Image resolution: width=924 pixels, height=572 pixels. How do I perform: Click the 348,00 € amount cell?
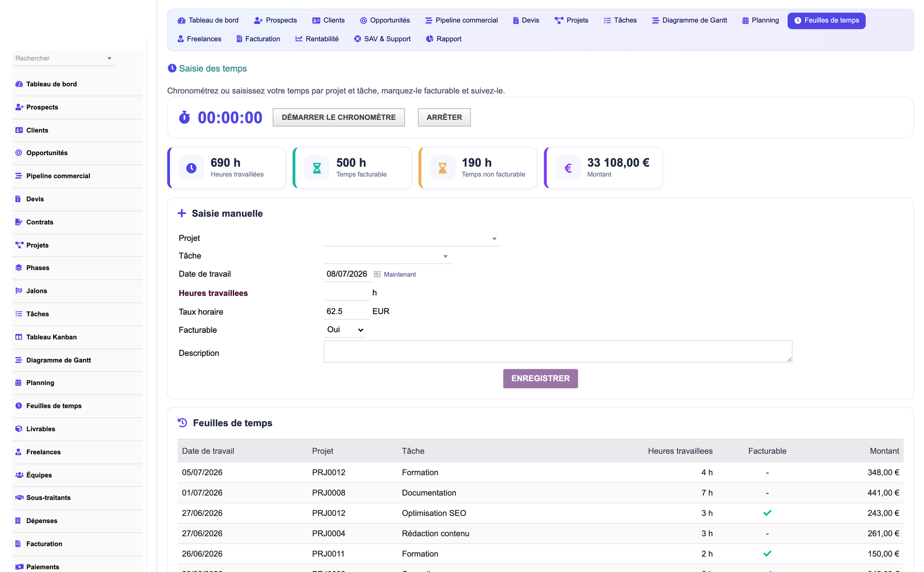pyautogui.click(x=883, y=472)
